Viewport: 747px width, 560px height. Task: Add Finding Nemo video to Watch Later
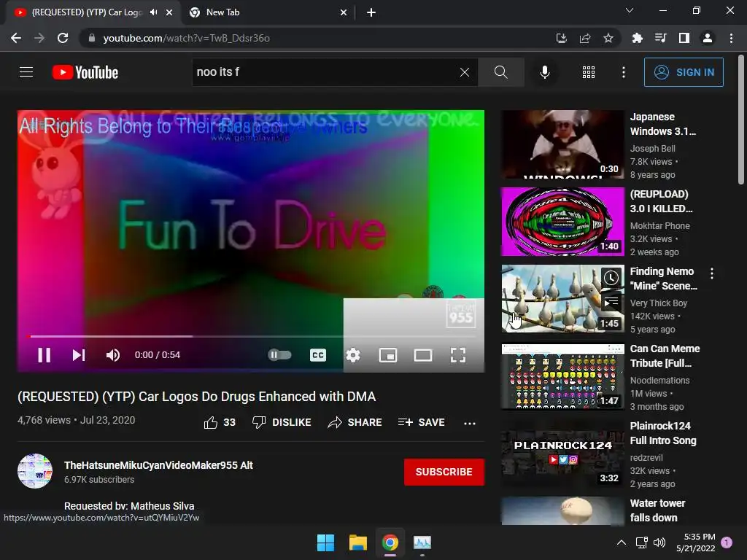coord(611,277)
